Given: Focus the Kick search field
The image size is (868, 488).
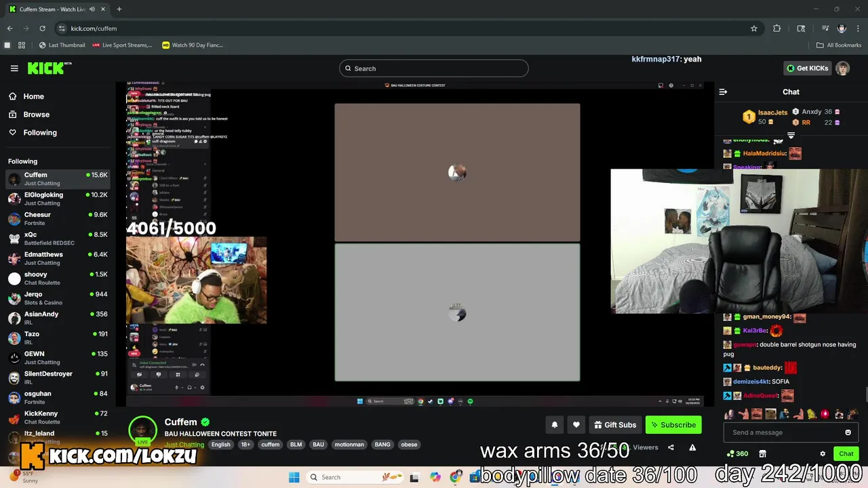Looking at the screenshot, I should tap(434, 68).
